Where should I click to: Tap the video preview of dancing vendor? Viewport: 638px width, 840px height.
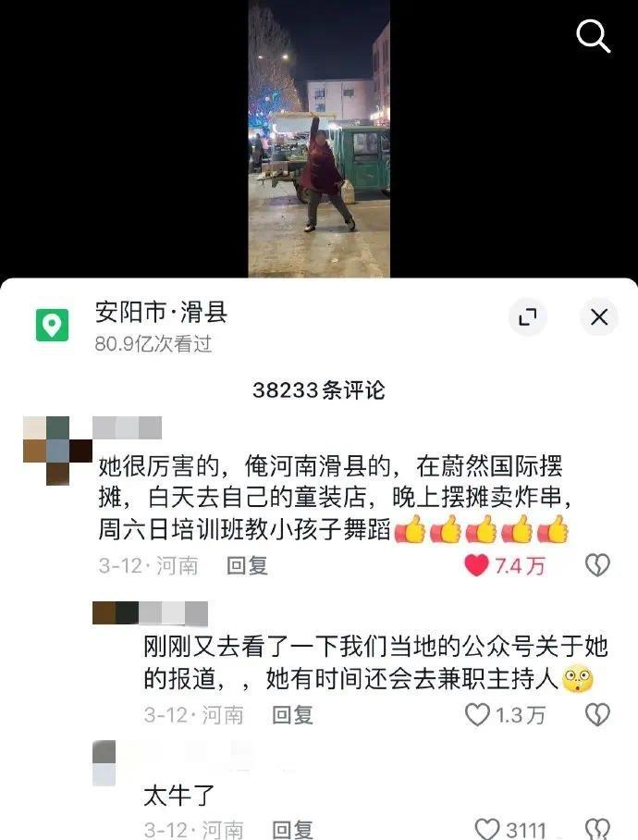pos(319,138)
